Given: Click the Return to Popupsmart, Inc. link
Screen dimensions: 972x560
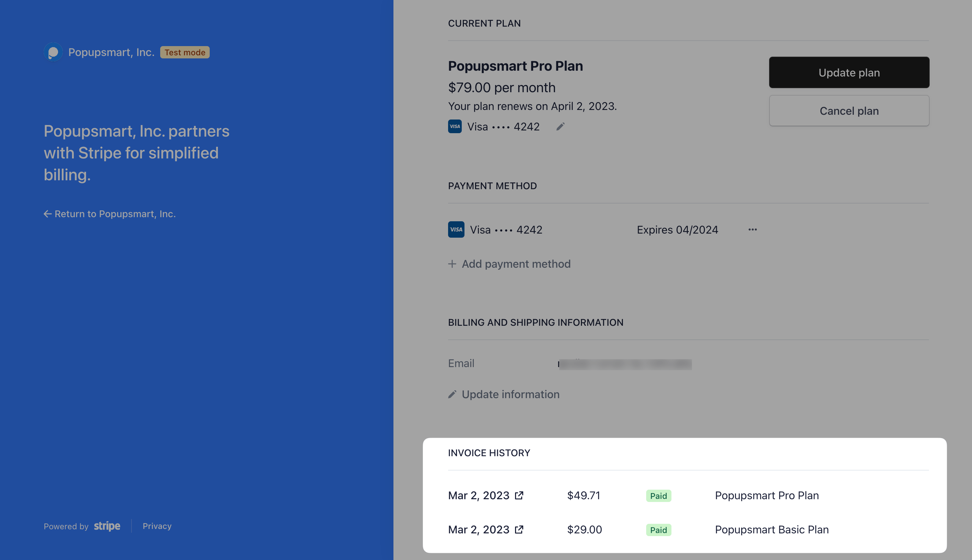Looking at the screenshot, I should tap(115, 214).
